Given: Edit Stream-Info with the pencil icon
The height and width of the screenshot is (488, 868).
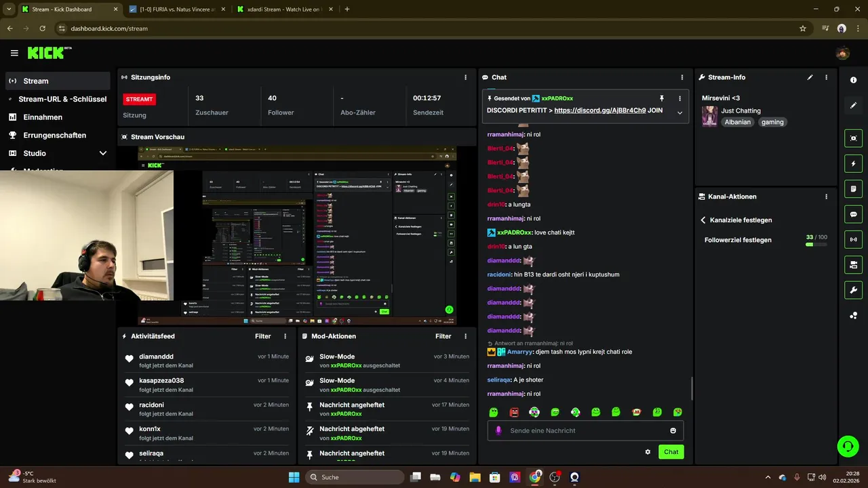Looking at the screenshot, I should [x=810, y=77].
